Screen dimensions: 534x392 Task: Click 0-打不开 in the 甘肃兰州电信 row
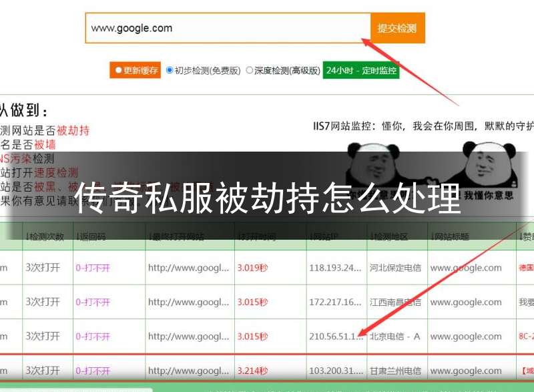click(93, 371)
